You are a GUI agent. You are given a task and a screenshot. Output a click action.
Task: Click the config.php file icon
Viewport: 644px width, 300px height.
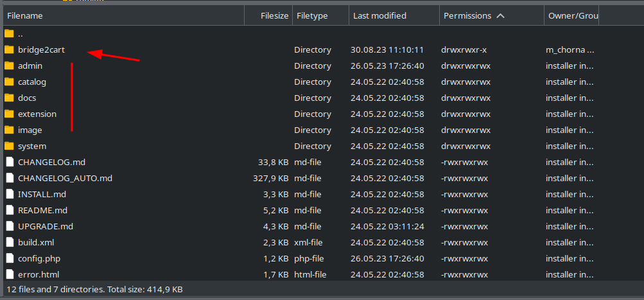pos(10,258)
